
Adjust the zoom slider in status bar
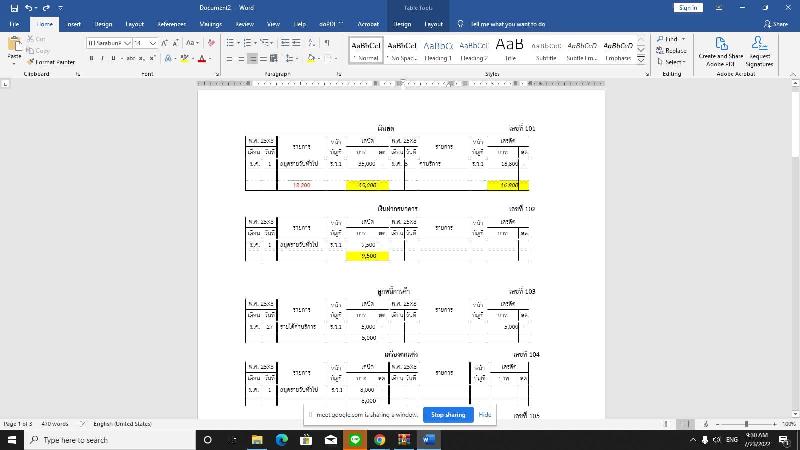coord(746,424)
